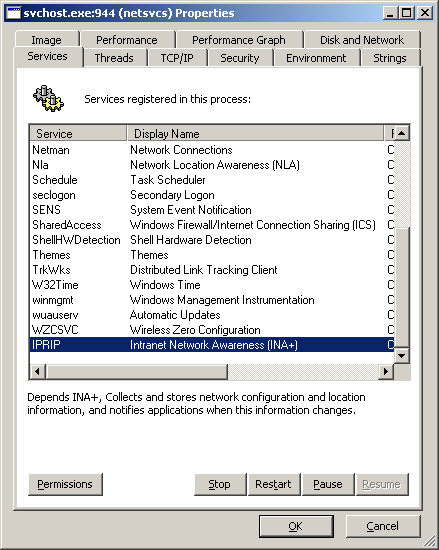The height and width of the screenshot is (550, 439).
Task: Select the WZCSVC service row
Action: click(x=212, y=330)
